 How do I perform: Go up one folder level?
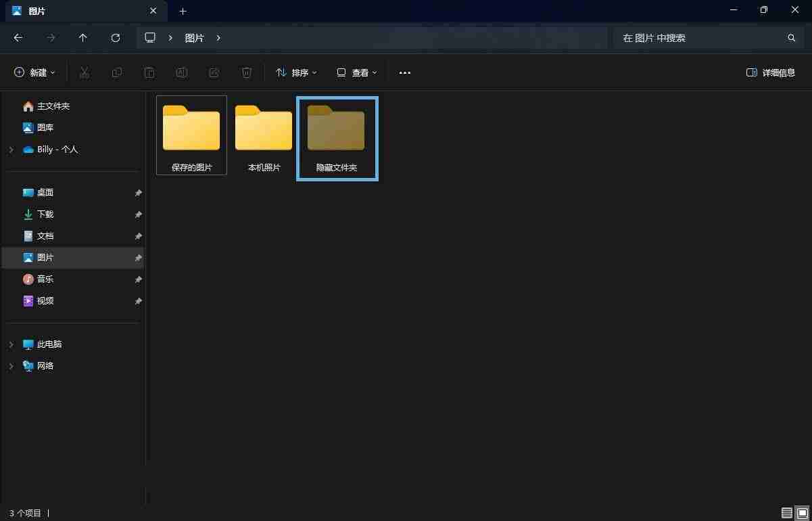tap(83, 38)
